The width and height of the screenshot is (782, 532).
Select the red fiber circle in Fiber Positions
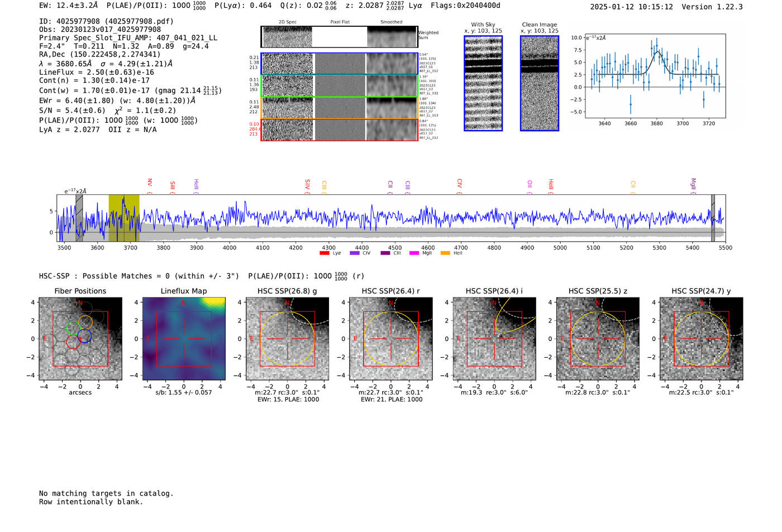pyautogui.click(x=73, y=342)
